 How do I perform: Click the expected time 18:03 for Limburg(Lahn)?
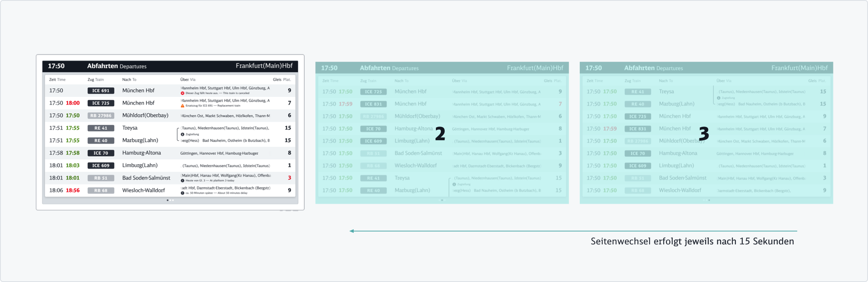[73, 165]
